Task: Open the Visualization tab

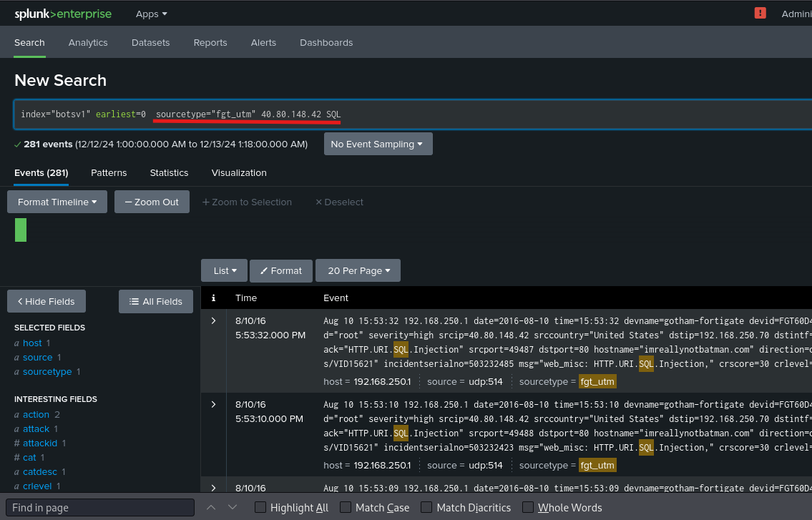Action: click(x=239, y=173)
